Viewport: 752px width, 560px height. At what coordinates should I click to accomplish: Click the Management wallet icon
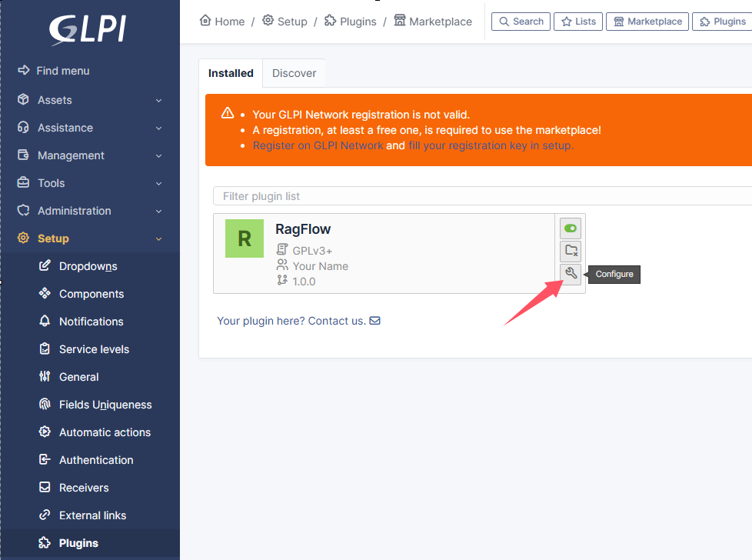pos(23,155)
